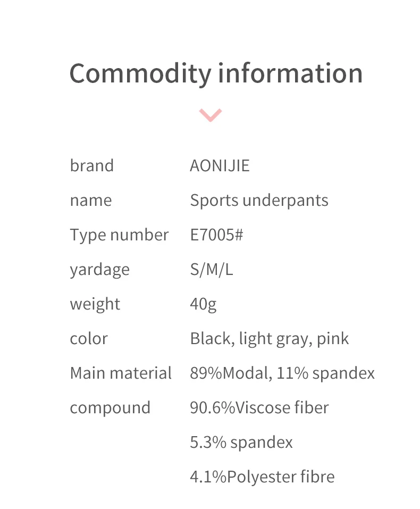Select the brand label
Screen dimensions: 420x509
91,165
